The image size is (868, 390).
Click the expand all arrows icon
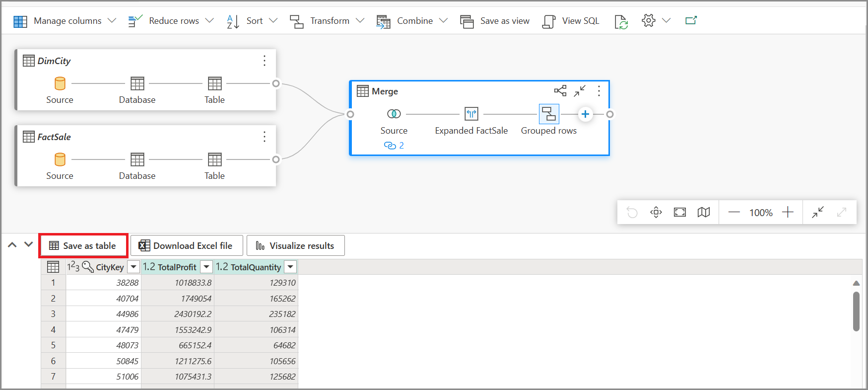coord(842,213)
